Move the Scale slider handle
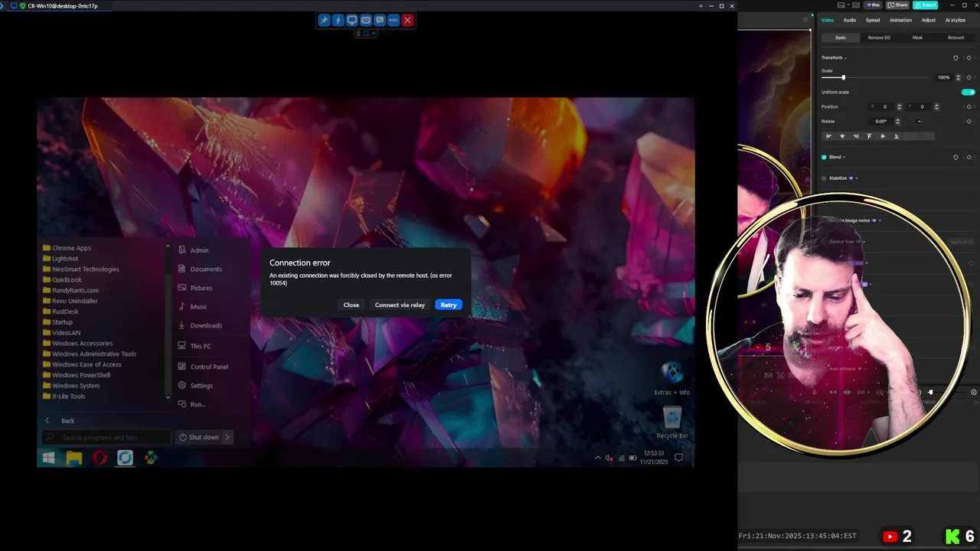Image resolution: width=980 pixels, height=551 pixels. [843, 77]
